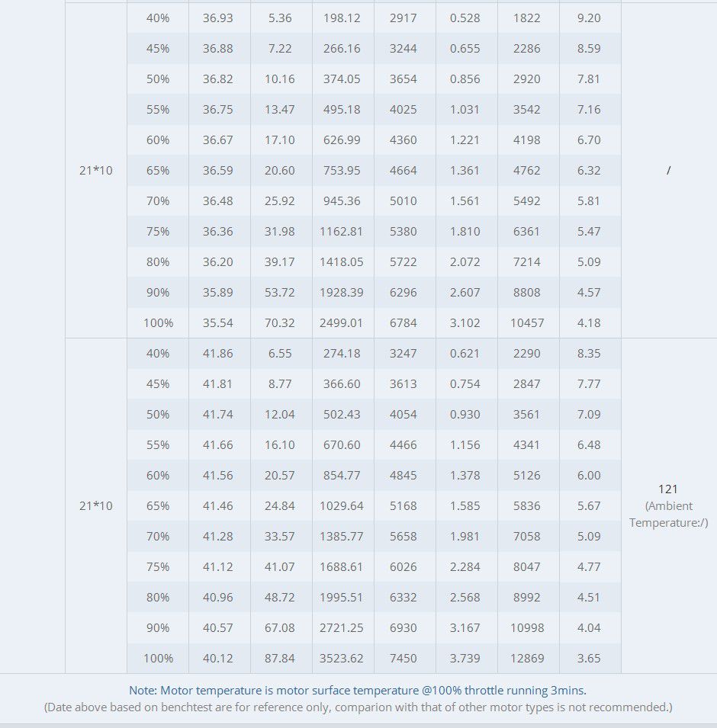Screen dimensions: 717x728
Task: Click the motor temperature note text
Action: point(358,691)
